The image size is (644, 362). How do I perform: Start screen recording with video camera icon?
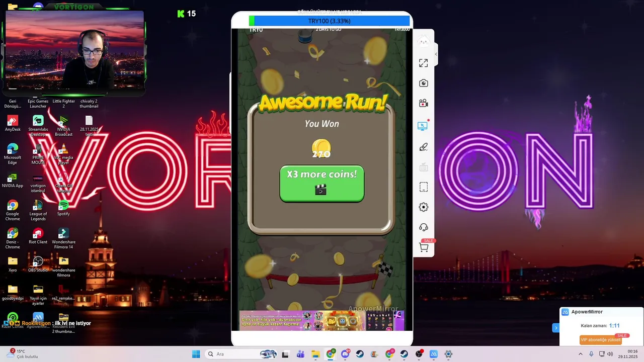click(424, 103)
